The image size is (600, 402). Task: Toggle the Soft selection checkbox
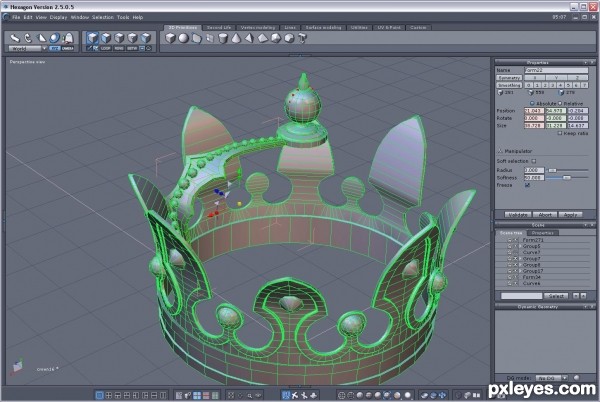click(x=533, y=161)
